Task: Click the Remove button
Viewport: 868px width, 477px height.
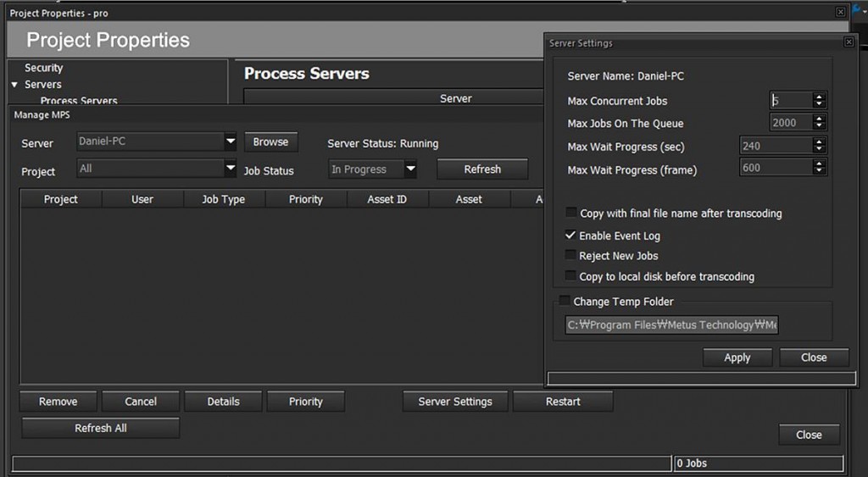Action: (x=58, y=402)
